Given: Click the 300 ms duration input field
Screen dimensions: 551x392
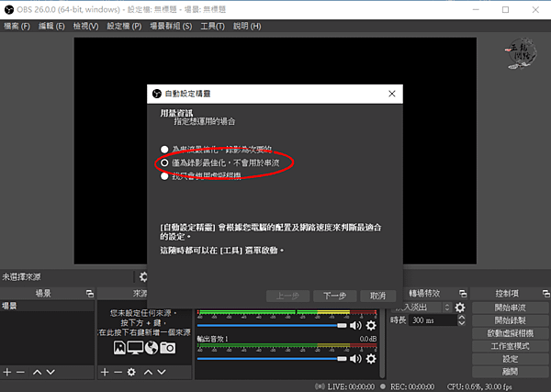Looking at the screenshot, I should coord(433,320).
